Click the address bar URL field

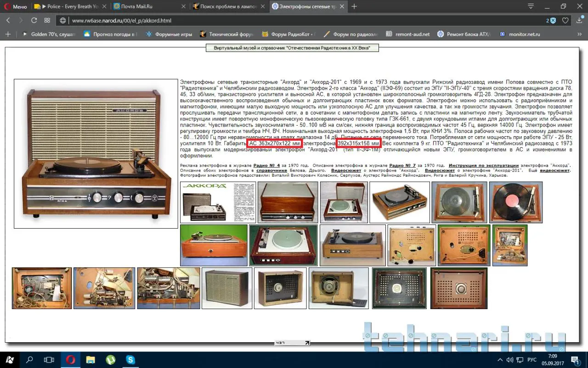coord(276,20)
